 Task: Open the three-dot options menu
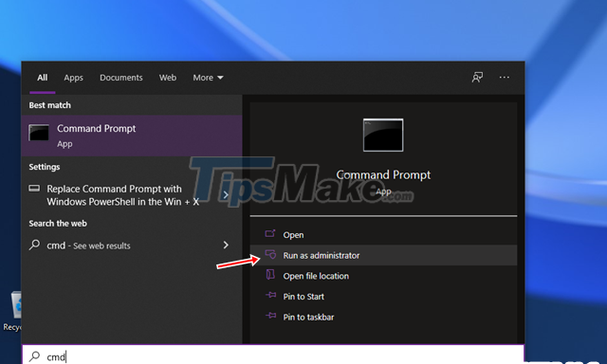(504, 78)
